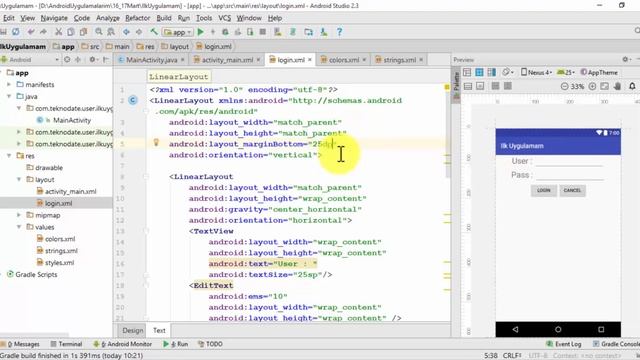
Task: Run the app with the green play button
Action: (200, 32)
